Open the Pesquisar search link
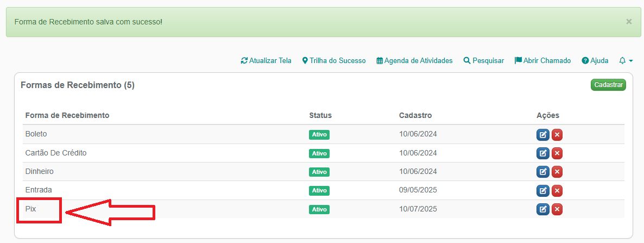Image resolution: width=644 pixels, height=243 pixels. (x=484, y=61)
